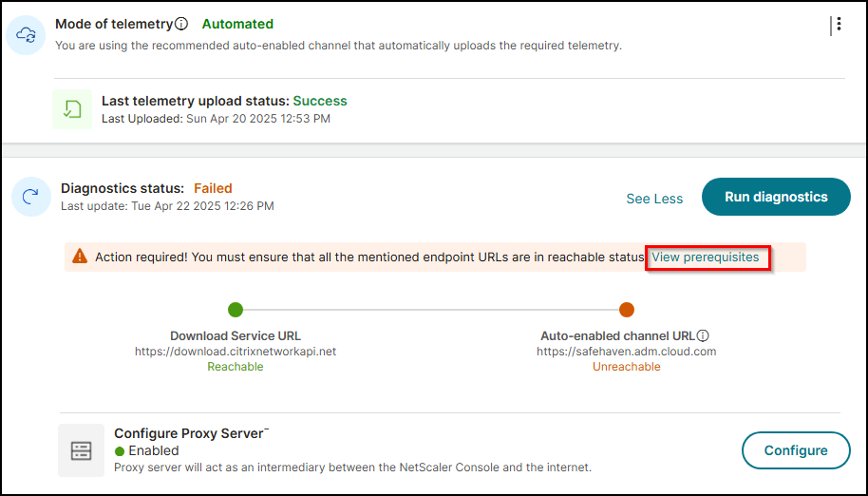Click the Unreachable status label

point(626,367)
